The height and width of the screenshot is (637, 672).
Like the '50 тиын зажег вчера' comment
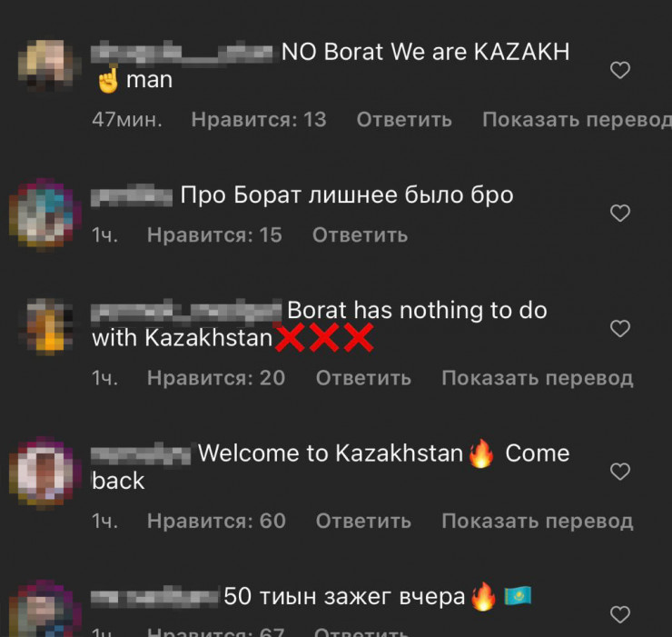click(x=619, y=614)
